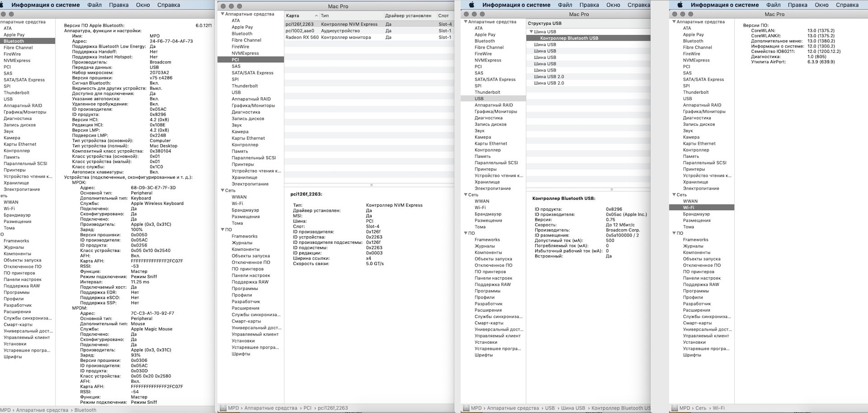Open the Справка menu above the Bluetooth window
Viewport: 868px width, 413px height.
pos(169,5)
